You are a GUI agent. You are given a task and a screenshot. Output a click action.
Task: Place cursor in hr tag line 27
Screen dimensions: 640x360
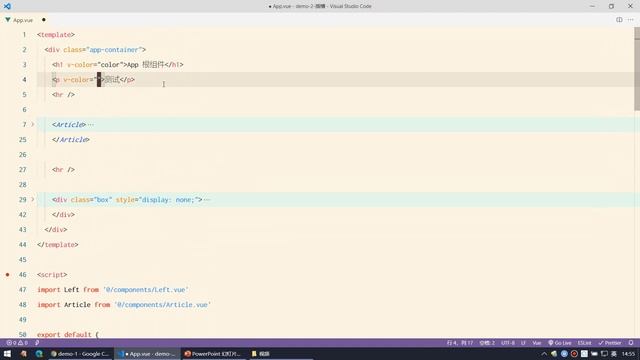coord(63,170)
